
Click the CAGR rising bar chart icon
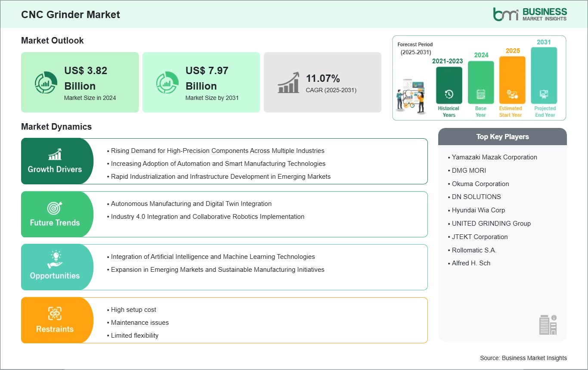pos(288,82)
